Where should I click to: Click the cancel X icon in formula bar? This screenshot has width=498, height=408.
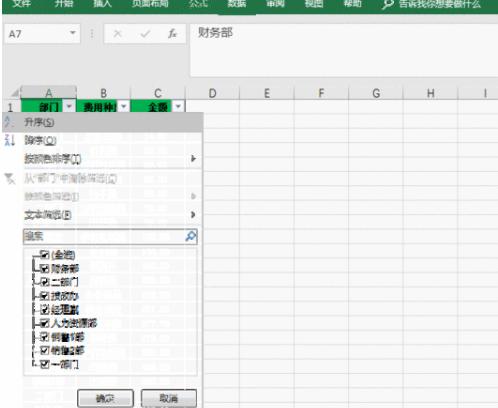(x=117, y=33)
